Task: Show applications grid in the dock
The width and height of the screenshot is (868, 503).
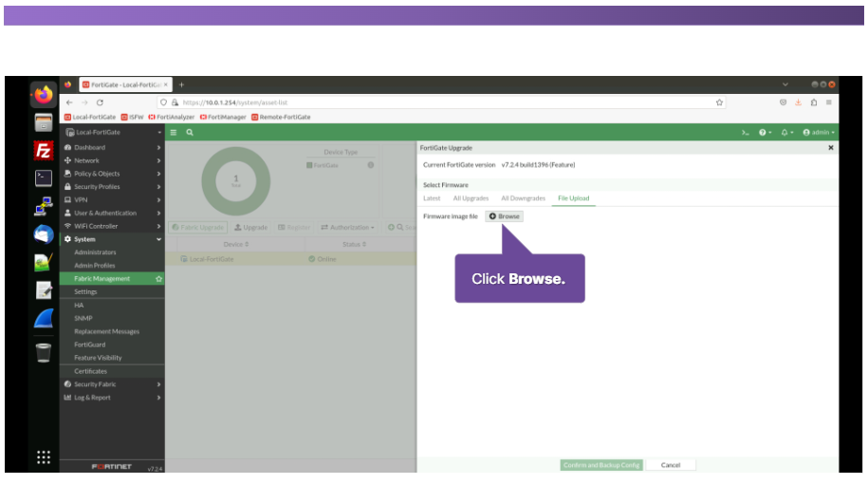Action: [x=44, y=457]
